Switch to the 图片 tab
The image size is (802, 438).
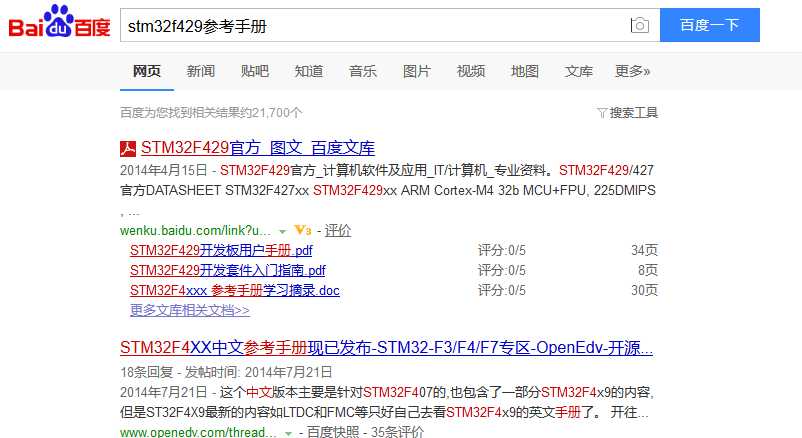pyautogui.click(x=417, y=71)
